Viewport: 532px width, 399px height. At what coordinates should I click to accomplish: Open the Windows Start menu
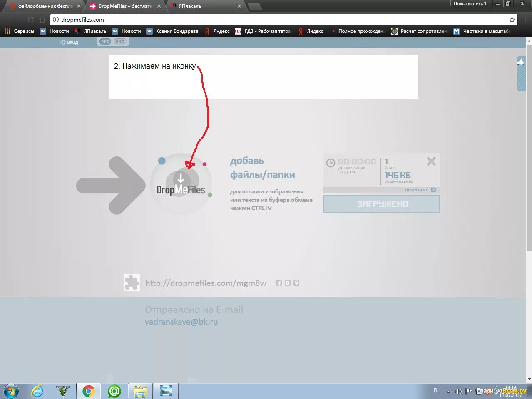pos(11,391)
